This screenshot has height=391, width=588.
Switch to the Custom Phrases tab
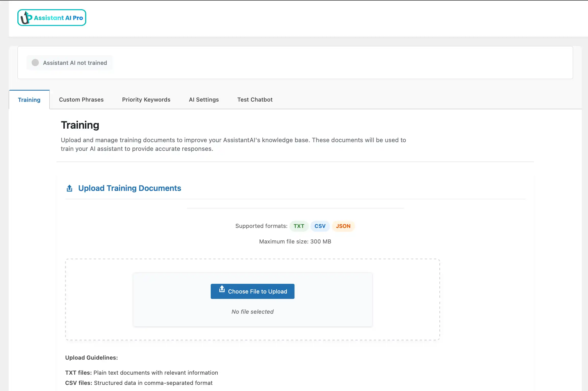click(x=81, y=100)
